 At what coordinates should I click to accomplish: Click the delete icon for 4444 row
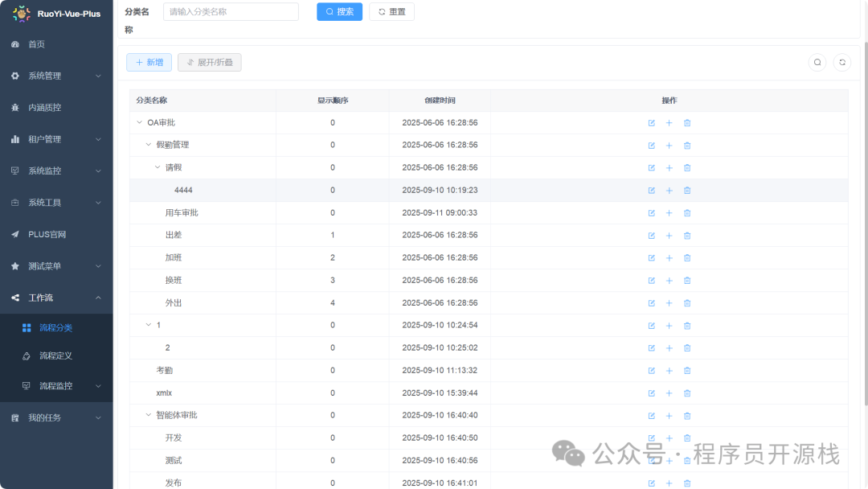(687, 191)
